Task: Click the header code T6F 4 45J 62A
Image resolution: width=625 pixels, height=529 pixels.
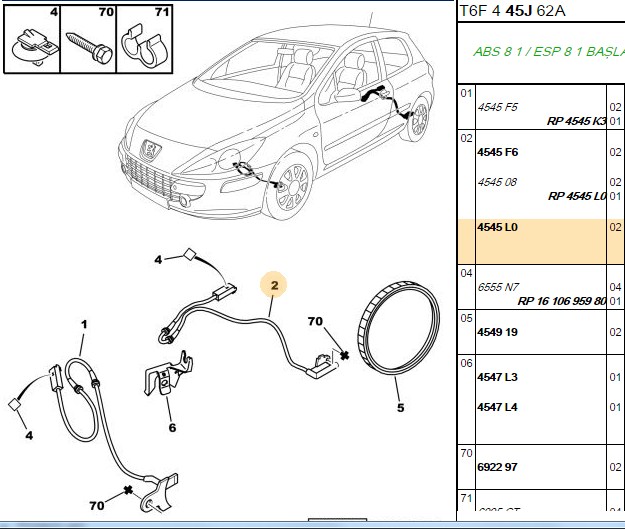Action: click(513, 11)
